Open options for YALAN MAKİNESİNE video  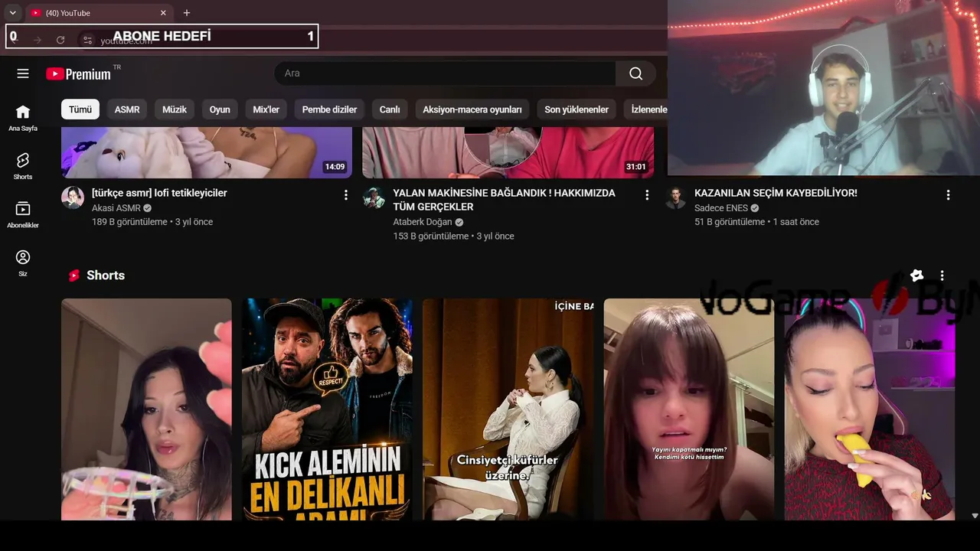pyautogui.click(x=647, y=195)
